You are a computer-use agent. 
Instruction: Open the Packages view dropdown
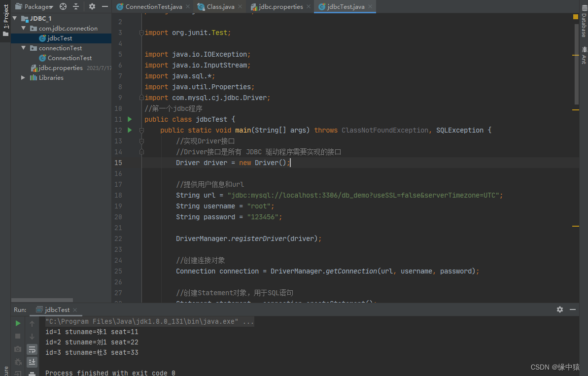pos(34,6)
